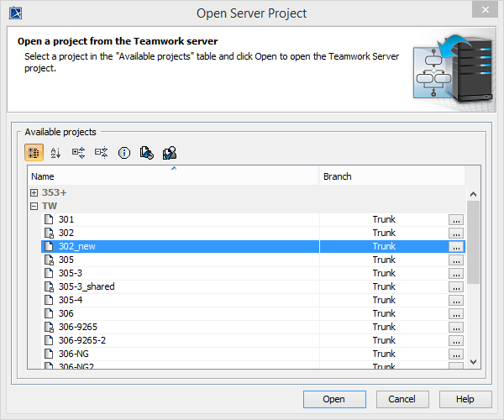Click the Open button
Viewport: 504px width, 420px height.
tap(334, 399)
